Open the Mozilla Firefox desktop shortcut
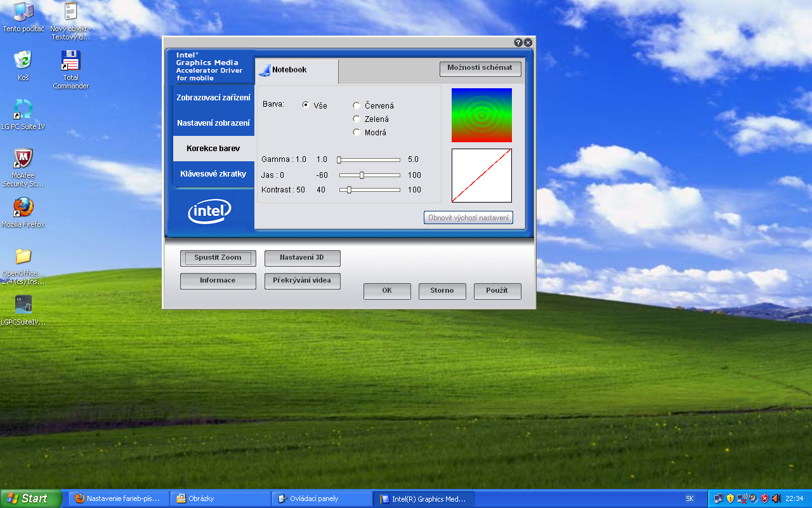 point(23,208)
